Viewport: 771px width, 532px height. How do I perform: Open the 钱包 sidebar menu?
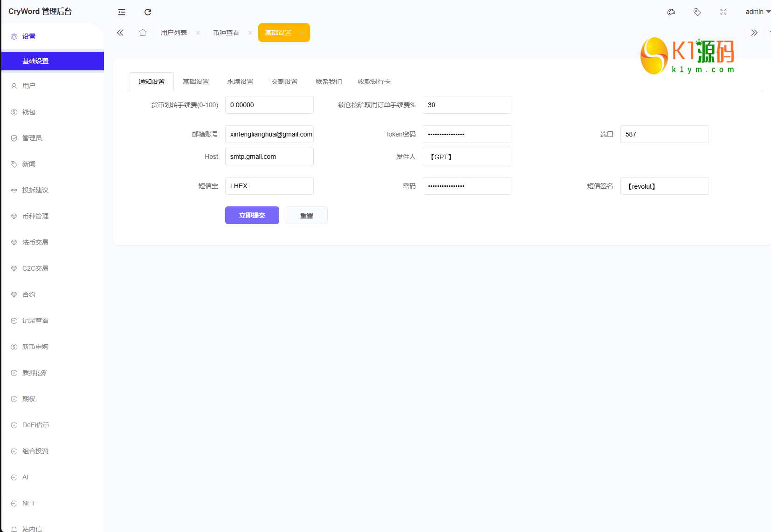coord(53,112)
